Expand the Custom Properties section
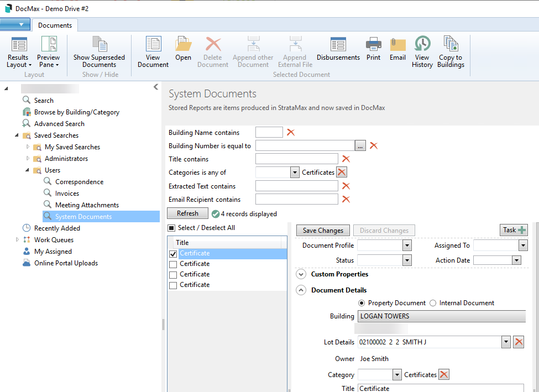 tap(301, 274)
